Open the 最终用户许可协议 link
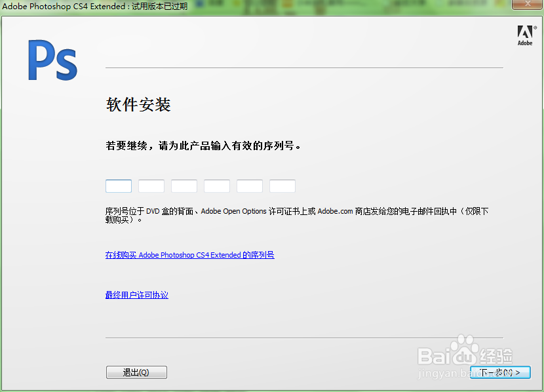Screen dimensions: 544x392 coord(137,295)
